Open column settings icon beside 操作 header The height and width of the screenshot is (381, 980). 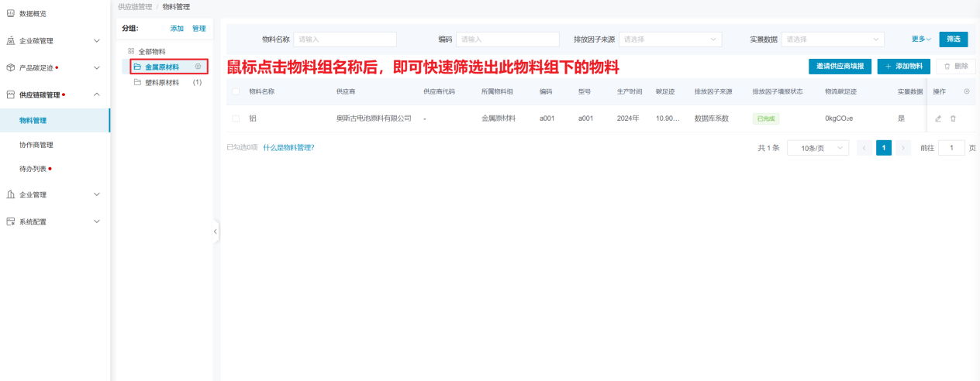click(966, 91)
